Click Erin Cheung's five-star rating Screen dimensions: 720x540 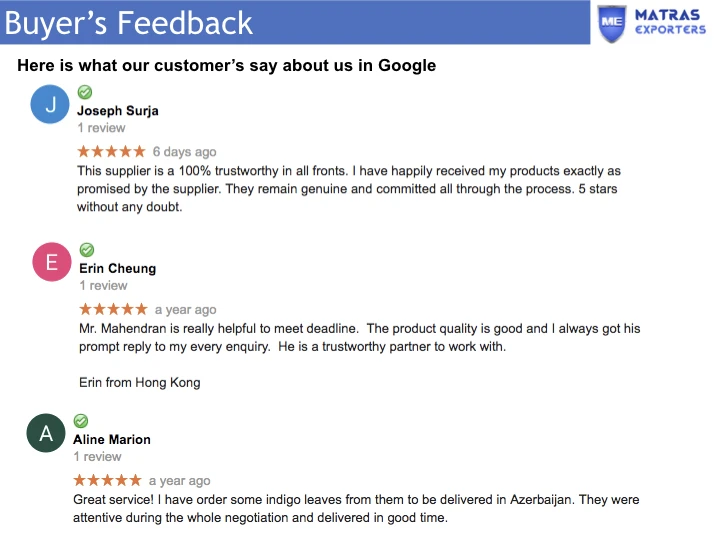point(113,310)
